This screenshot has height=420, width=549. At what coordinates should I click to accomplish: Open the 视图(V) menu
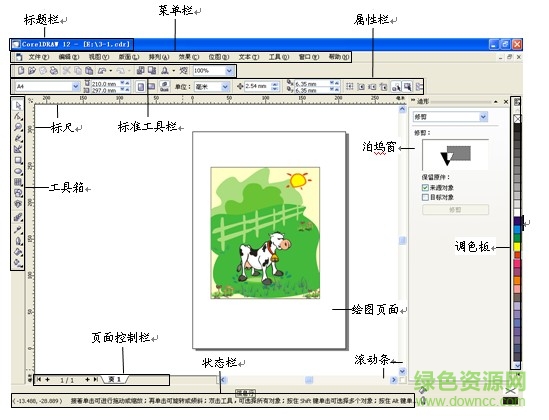tap(99, 57)
